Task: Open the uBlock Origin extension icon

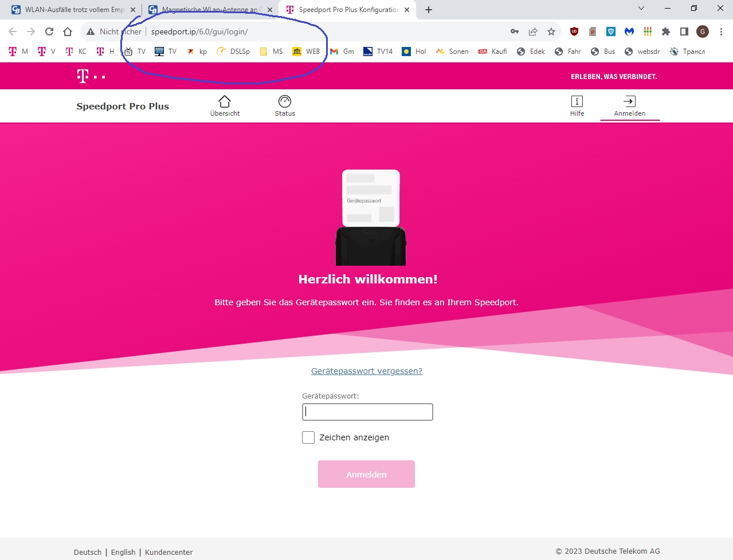Action: (x=574, y=31)
